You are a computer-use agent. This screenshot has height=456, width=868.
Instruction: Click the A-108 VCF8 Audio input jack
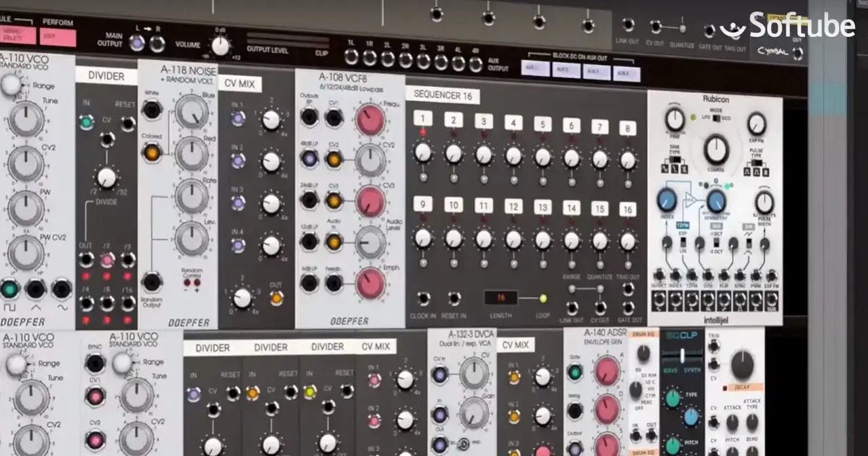click(333, 241)
